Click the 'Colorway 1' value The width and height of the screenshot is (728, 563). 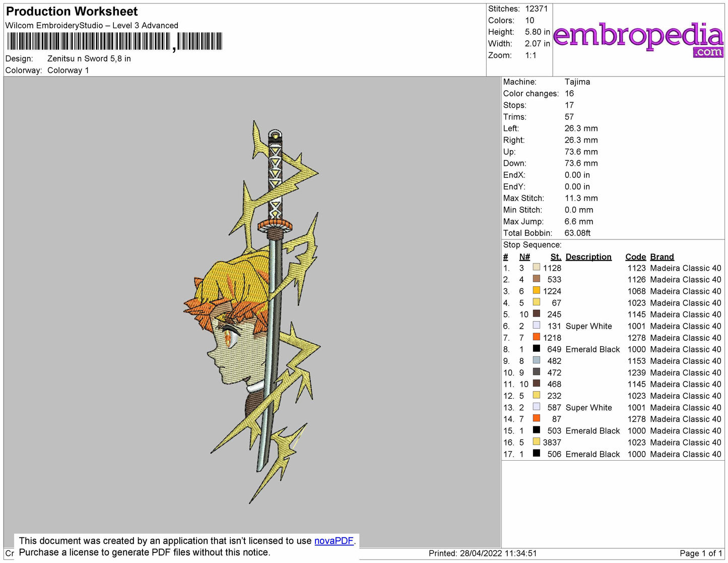click(68, 70)
